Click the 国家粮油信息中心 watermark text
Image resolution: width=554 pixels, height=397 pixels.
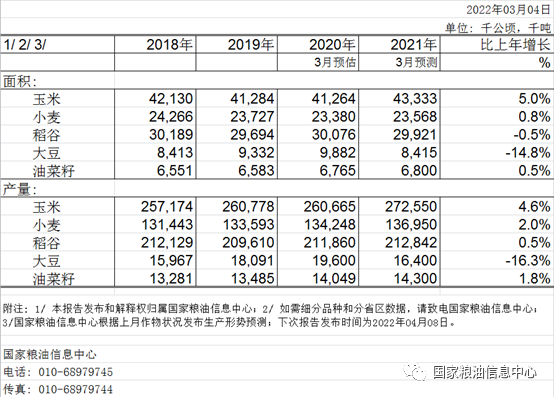click(x=485, y=372)
